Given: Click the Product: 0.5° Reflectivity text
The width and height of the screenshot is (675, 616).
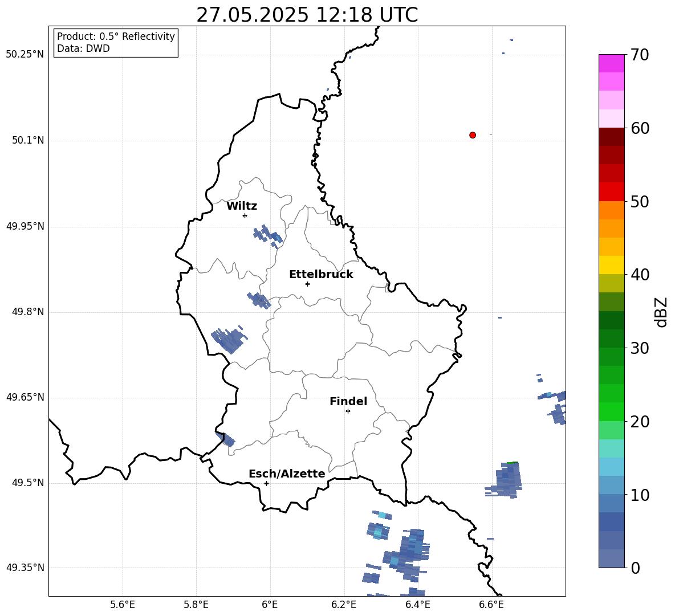Looking at the screenshot, I should click(116, 36).
